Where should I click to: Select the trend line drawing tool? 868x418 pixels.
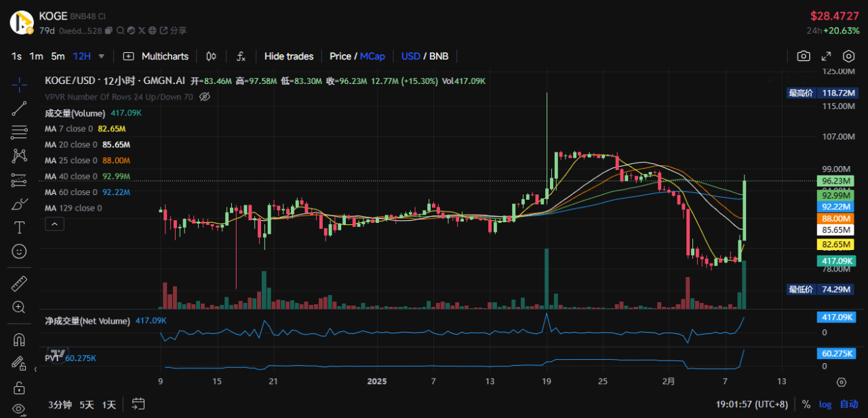(x=19, y=108)
